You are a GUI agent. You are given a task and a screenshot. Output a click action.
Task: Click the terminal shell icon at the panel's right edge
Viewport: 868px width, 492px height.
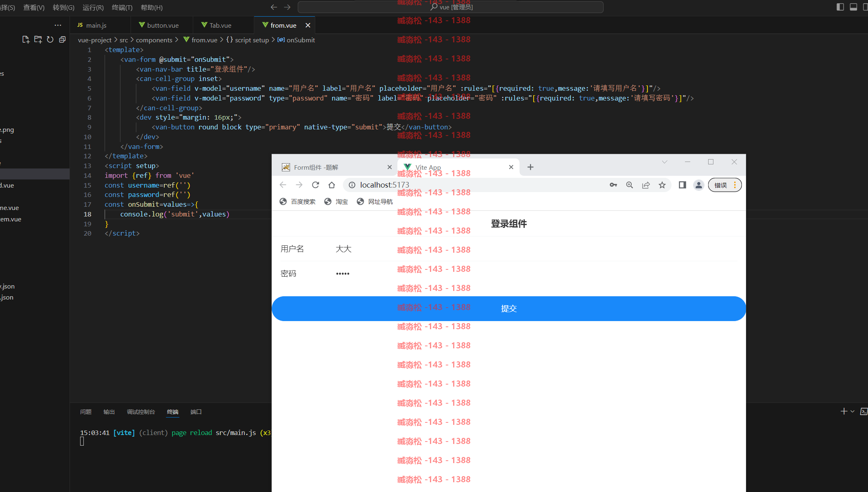click(864, 411)
